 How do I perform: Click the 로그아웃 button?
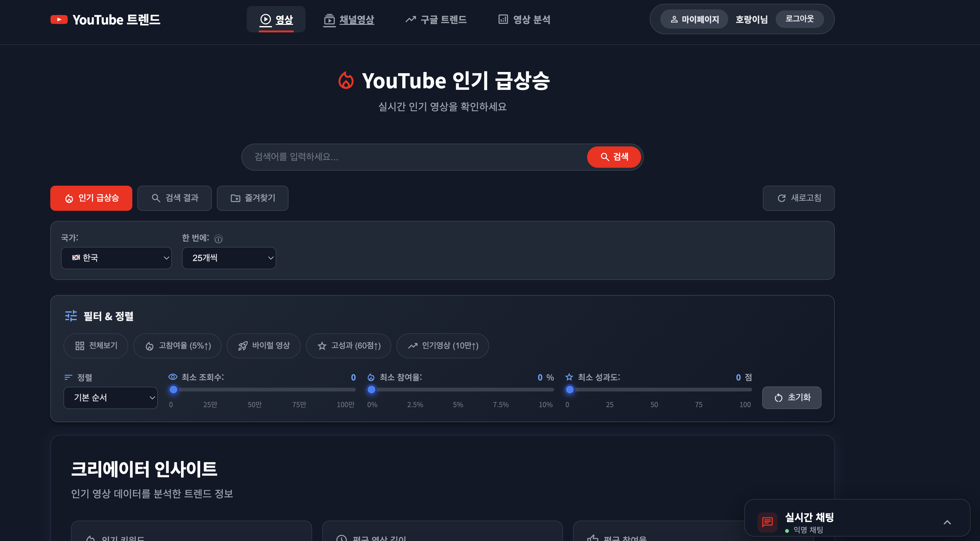click(799, 19)
